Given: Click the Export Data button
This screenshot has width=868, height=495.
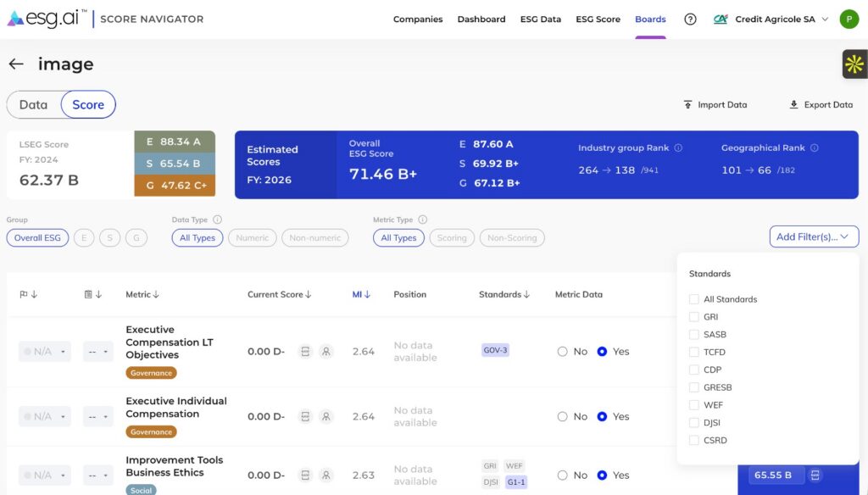Looking at the screenshot, I should pyautogui.click(x=822, y=104).
